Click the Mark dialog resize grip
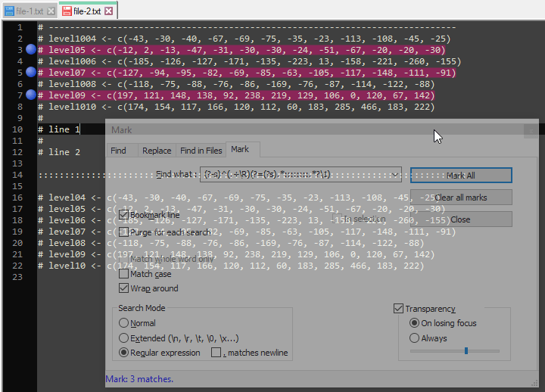This screenshot has width=545, height=392. (534, 383)
